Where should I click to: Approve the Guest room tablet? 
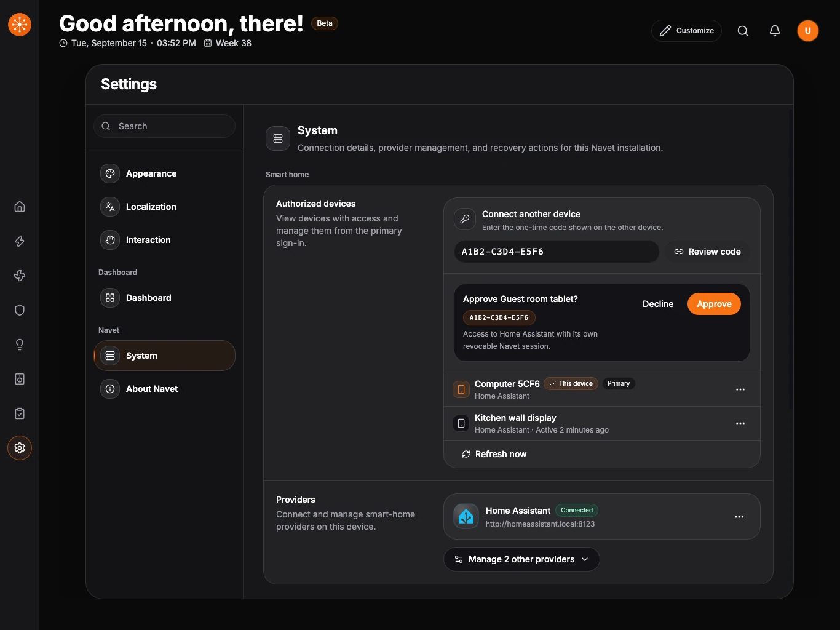pos(714,304)
